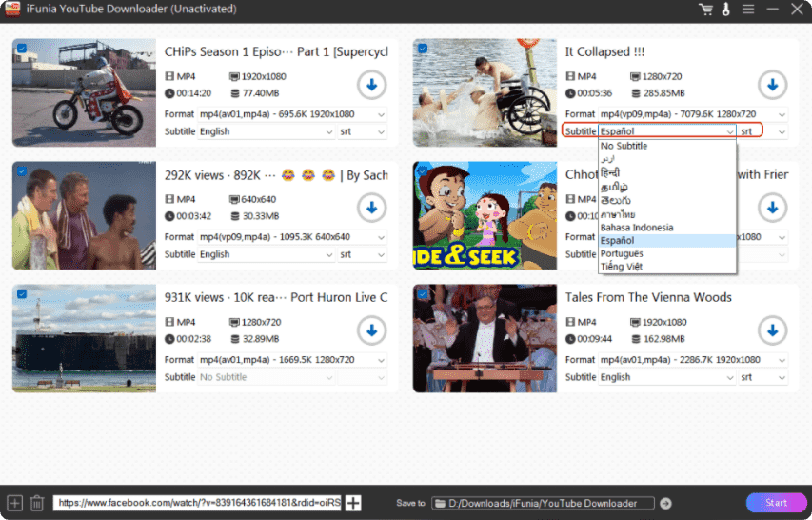Click the Facebook URL input field

pyautogui.click(x=198, y=503)
